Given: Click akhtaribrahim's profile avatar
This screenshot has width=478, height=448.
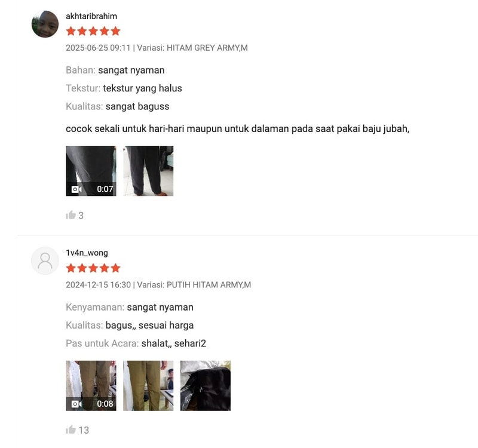Looking at the screenshot, I should 45,24.
